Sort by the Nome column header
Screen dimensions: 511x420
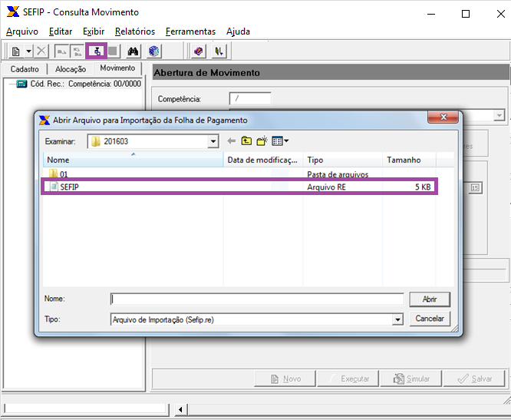click(133, 160)
